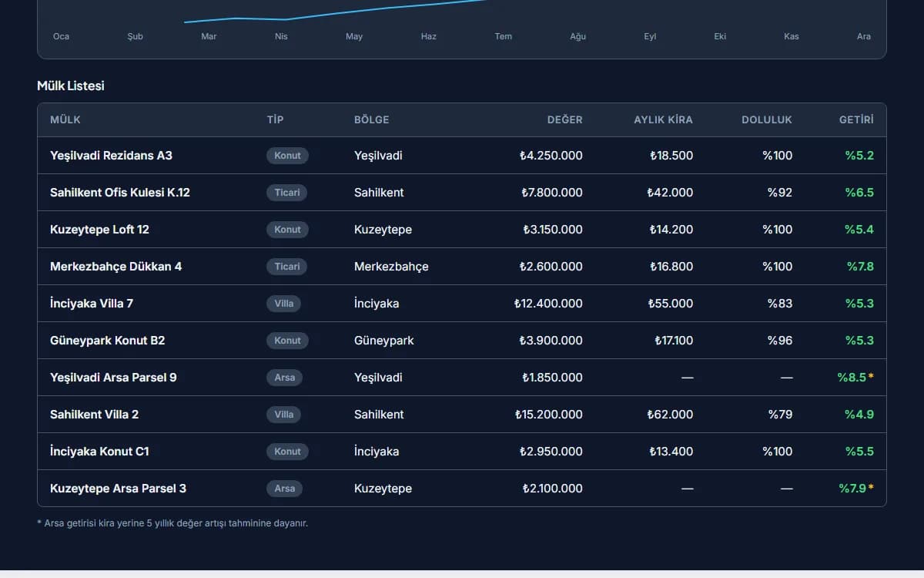Click the Güneypark region cell
The height and width of the screenshot is (578, 924).
(384, 341)
